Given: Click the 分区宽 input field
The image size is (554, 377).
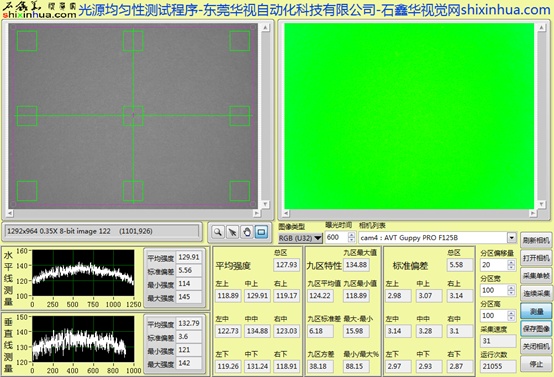Looking at the screenshot, I should (x=494, y=290).
